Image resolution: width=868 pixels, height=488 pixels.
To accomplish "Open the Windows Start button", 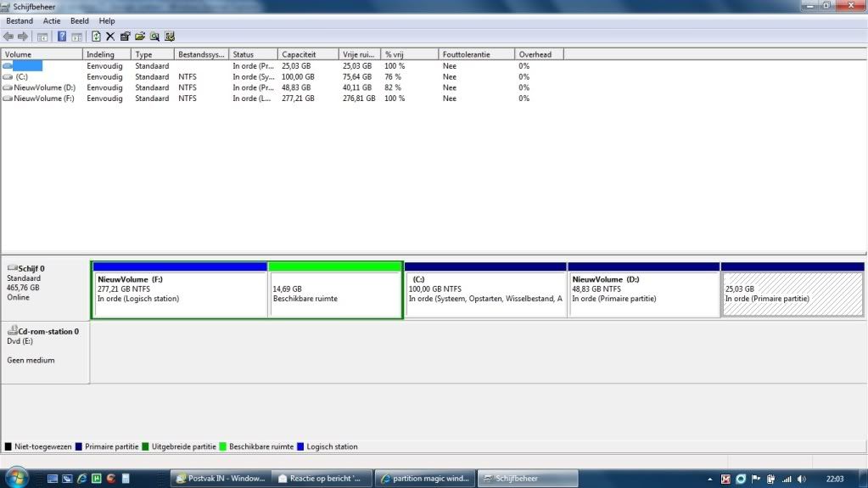I will click(x=15, y=478).
